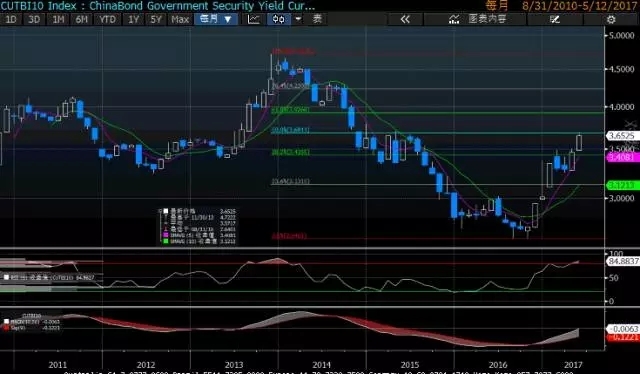Click the 6M range button
The width and height of the screenshot is (640, 374).
coord(81,19)
